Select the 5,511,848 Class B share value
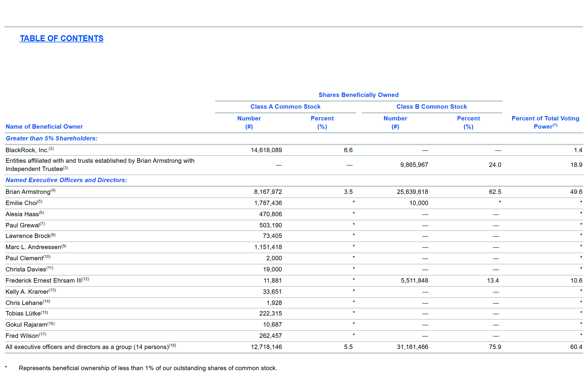Viewport: 588px width, 376px height. pyautogui.click(x=414, y=281)
